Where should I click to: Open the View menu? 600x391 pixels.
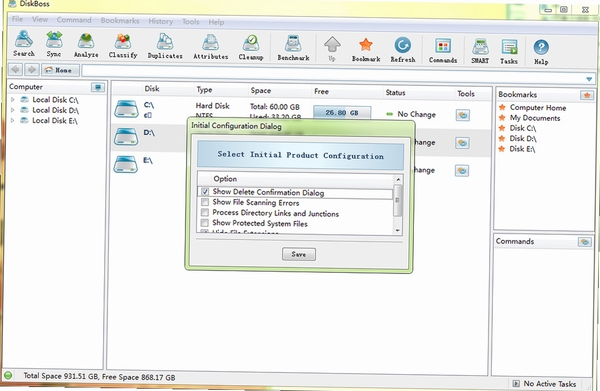40,19
